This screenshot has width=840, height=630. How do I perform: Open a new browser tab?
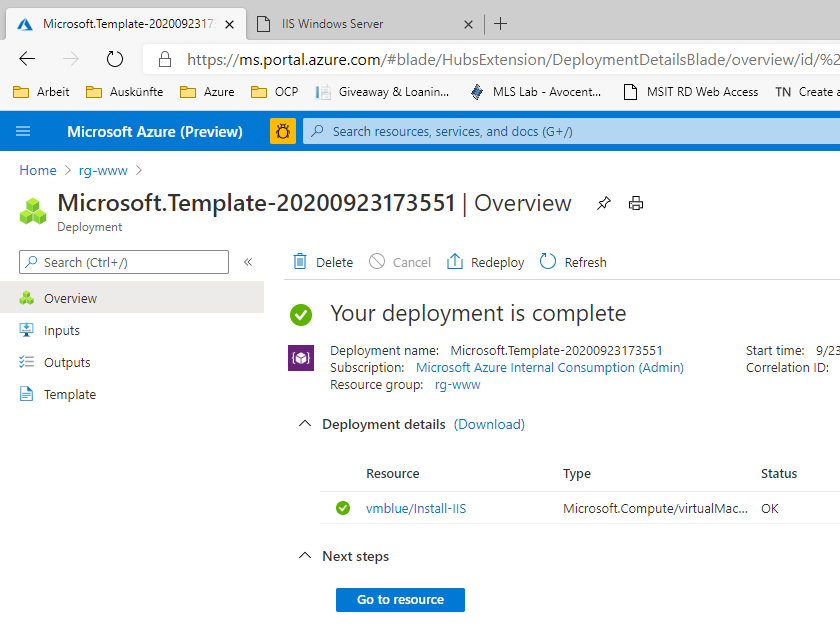[x=500, y=23]
